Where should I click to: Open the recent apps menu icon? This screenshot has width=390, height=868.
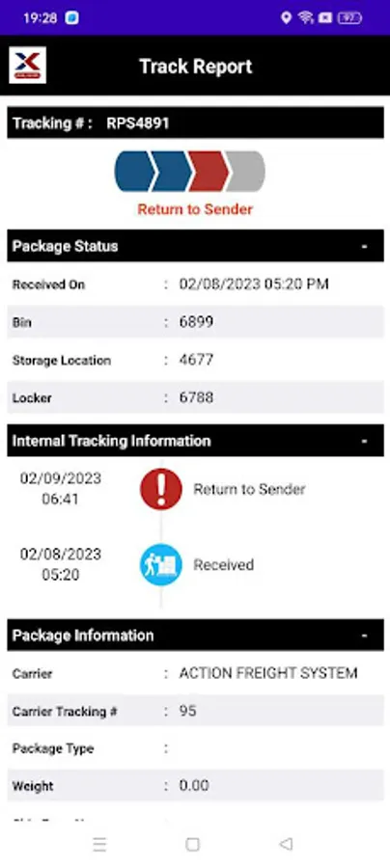pyautogui.click(x=99, y=844)
